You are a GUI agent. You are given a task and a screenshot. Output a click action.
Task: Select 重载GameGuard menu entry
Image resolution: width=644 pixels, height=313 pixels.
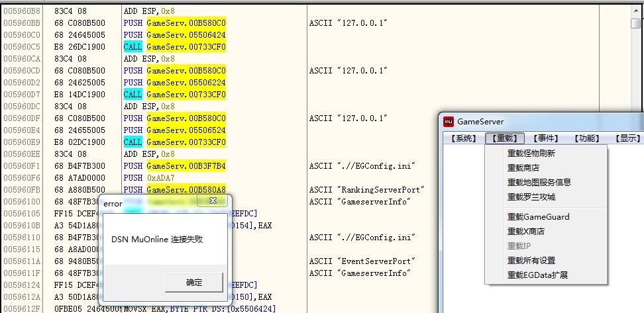point(546,216)
